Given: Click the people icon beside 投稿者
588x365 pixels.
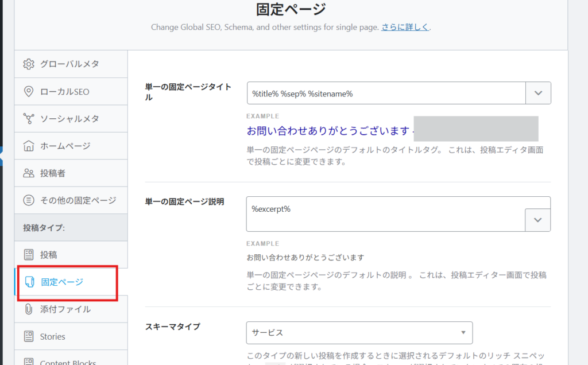Looking at the screenshot, I should (x=29, y=173).
